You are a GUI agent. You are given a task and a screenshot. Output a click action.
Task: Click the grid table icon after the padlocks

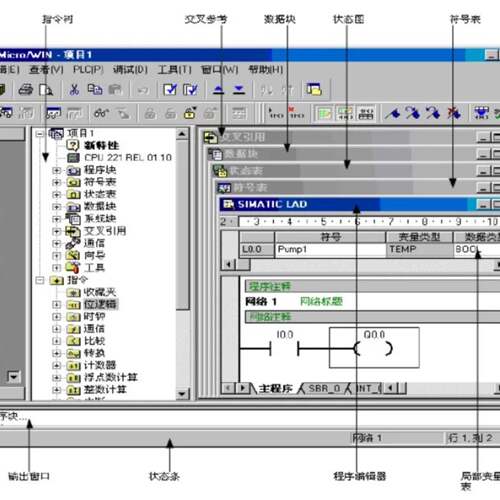[x=239, y=113]
